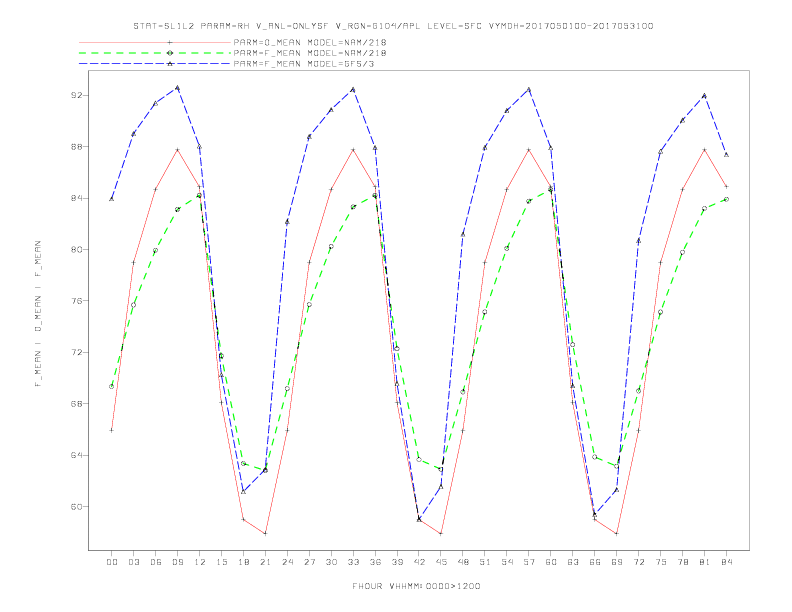Click y-axis tick label 92
The height and width of the screenshot is (612, 792).
point(77,95)
